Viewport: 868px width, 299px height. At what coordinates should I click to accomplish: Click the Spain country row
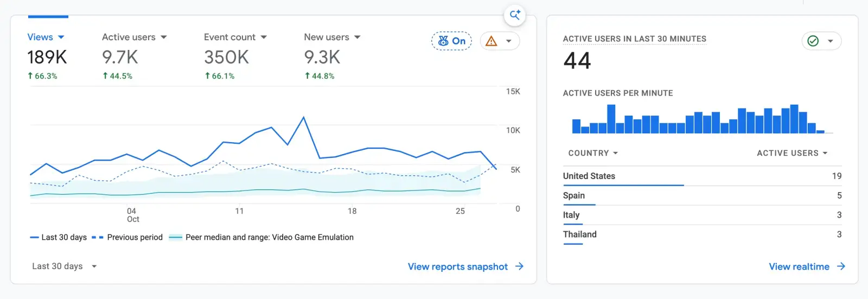tap(703, 196)
